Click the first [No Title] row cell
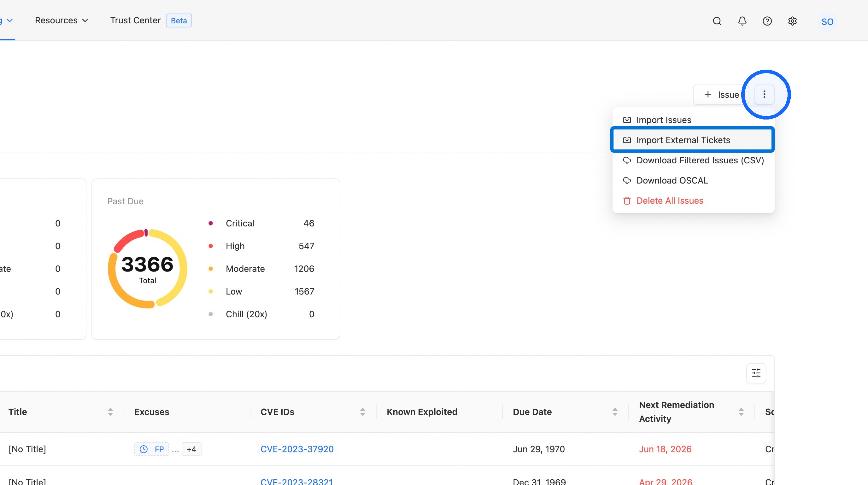 [x=27, y=449]
